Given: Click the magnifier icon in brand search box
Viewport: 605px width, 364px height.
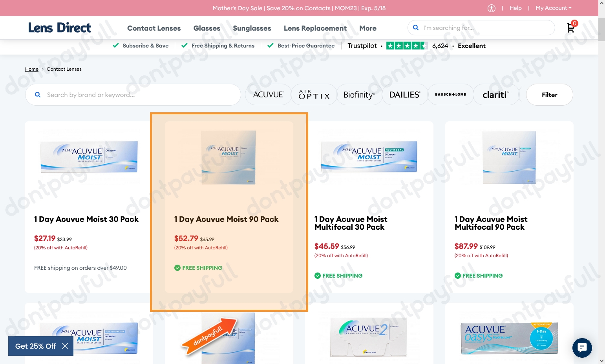Looking at the screenshot, I should (38, 95).
